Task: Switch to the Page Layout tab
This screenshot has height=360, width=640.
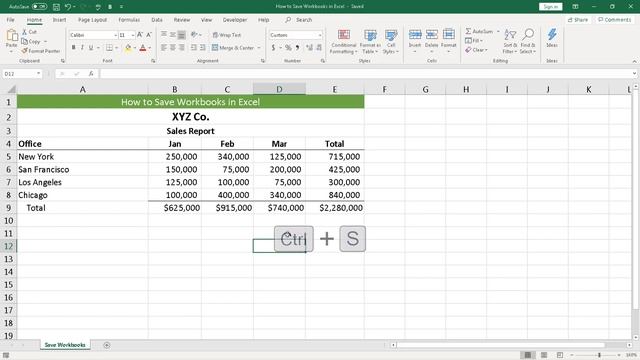Action: click(x=93, y=20)
